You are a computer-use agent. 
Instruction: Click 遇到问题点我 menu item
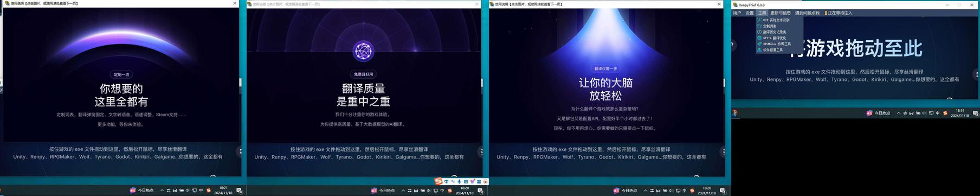(807, 13)
